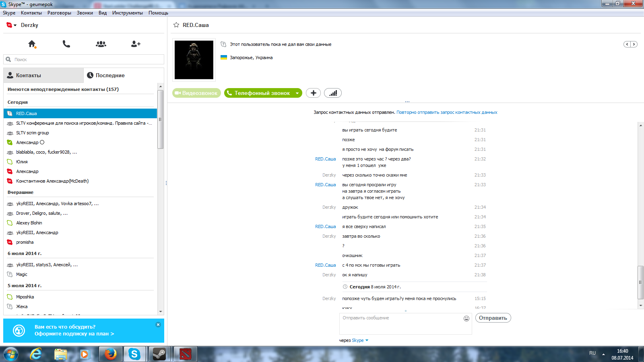The height and width of the screenshot is (362, 644).
Task: Open the call quality signal icon
Action: [333, 93]
